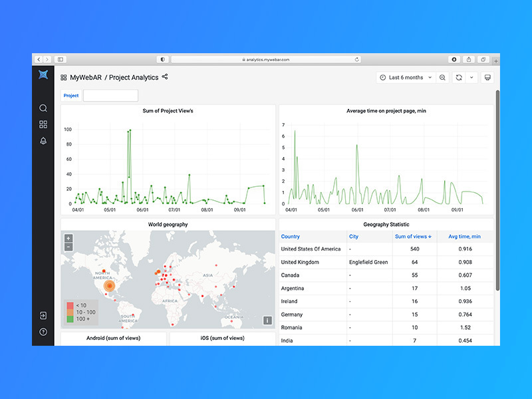Open the dashboard grid icon in sidebar
This screenshot has width=532, height=399.
pyautogui.click(x=43, y=124)
